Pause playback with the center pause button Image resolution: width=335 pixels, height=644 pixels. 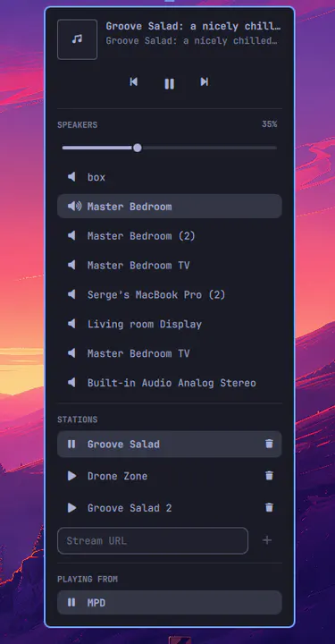coord(170,84)
